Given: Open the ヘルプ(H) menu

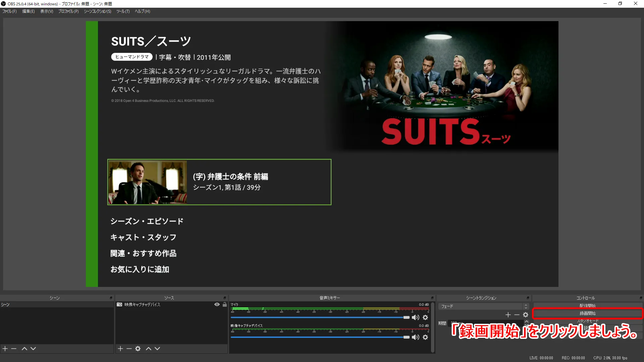Looking at the screenshot, I should [143, 11].
